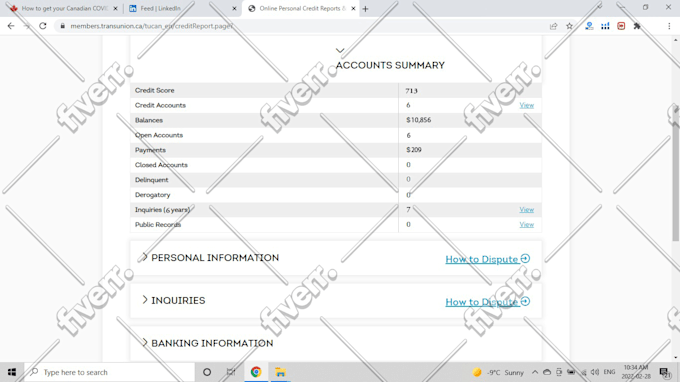Click the Windows taskbar search box
680x382 pixels.
click(x=109, y=372)
